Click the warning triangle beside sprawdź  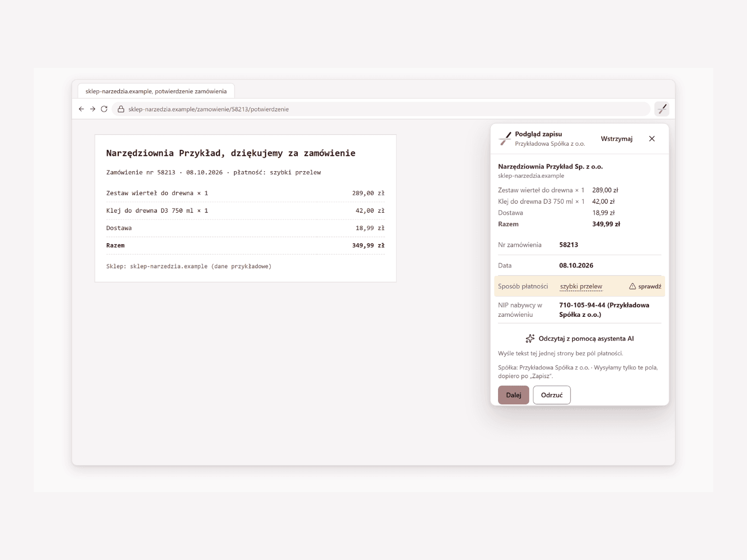[x=632, y=286]
